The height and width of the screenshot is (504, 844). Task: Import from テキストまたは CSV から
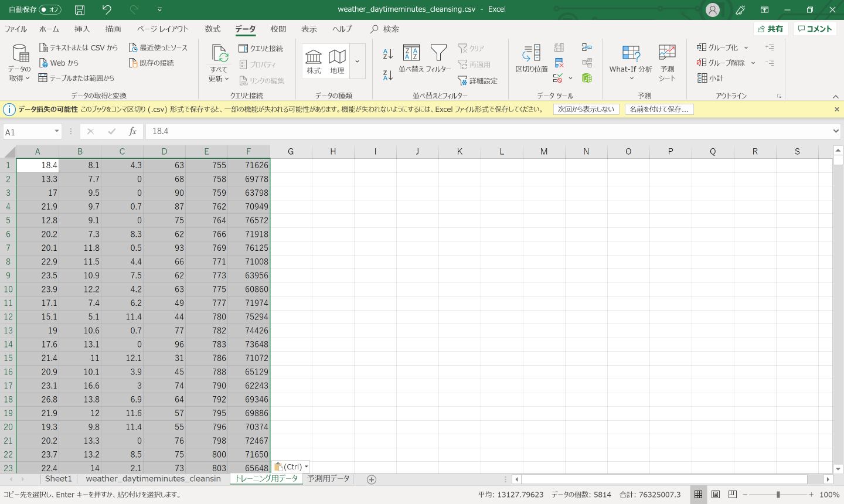click(78, 47)
